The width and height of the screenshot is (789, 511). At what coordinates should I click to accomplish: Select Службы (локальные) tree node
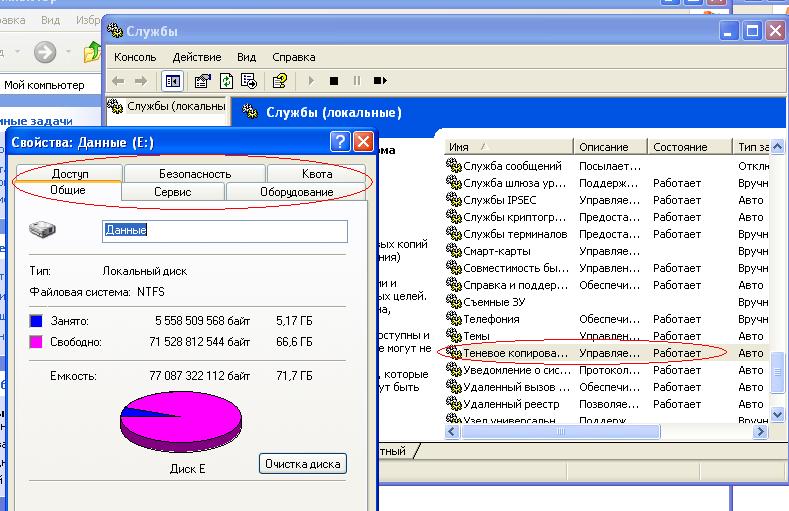coord(167,106)
